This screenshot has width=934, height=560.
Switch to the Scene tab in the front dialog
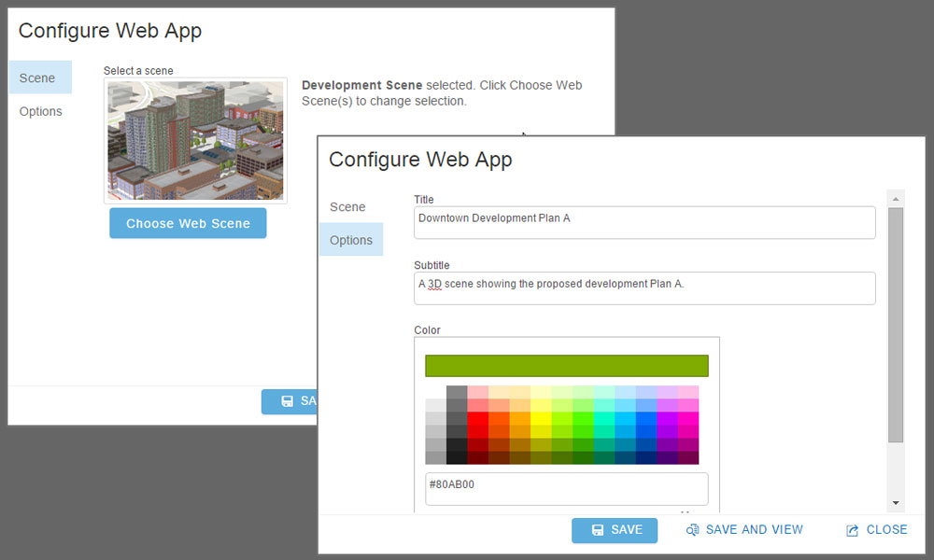point(347,206)
